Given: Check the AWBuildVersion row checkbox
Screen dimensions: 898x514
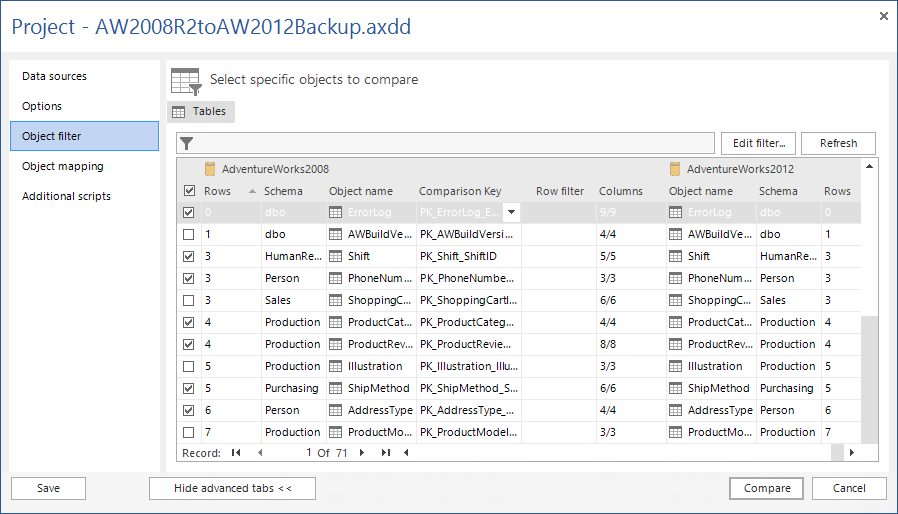Looking at the screenshot, I should [188, 234].
